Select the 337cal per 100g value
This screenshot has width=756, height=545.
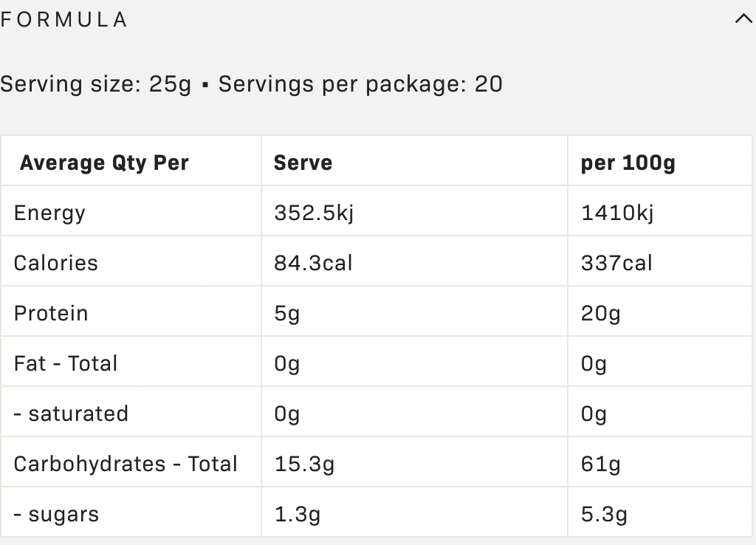pos(616,263)
